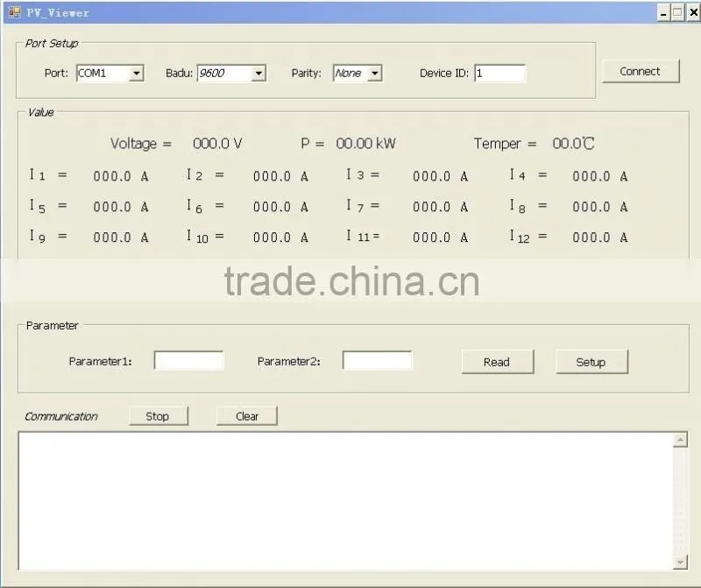Open the Parity None dropdown
Viewport: 701px width, 588px height.
click(x=375, y=74)
